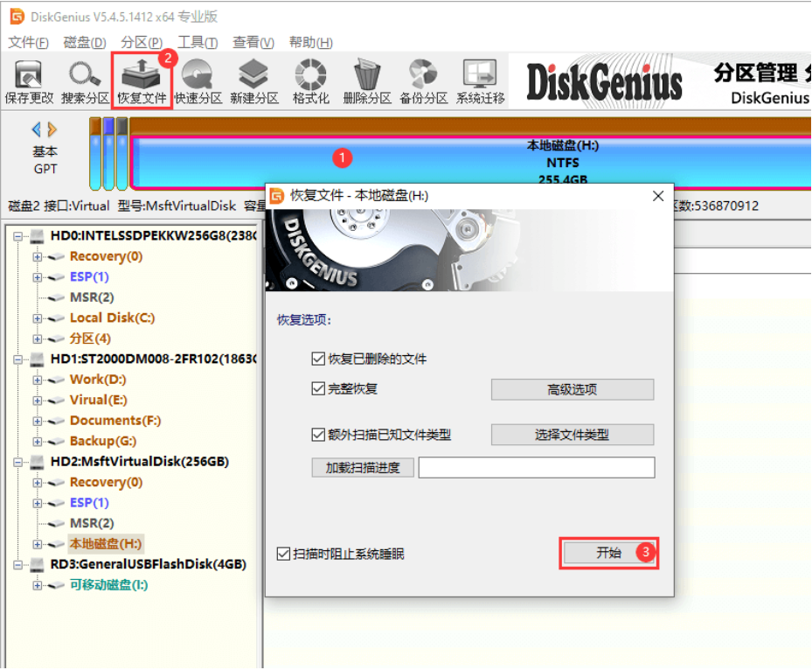Open the 搜索分区 (Search Partition) tool

pos(85,80)
